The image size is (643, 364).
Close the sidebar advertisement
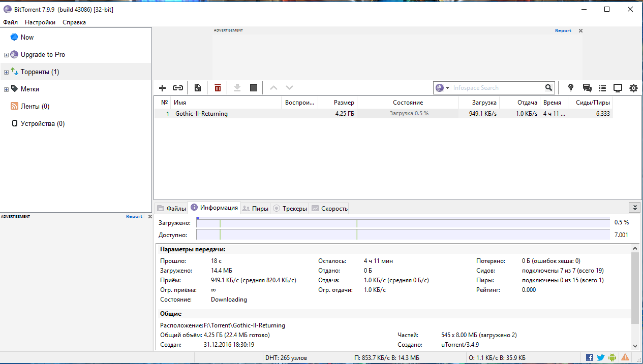(150, 216)
